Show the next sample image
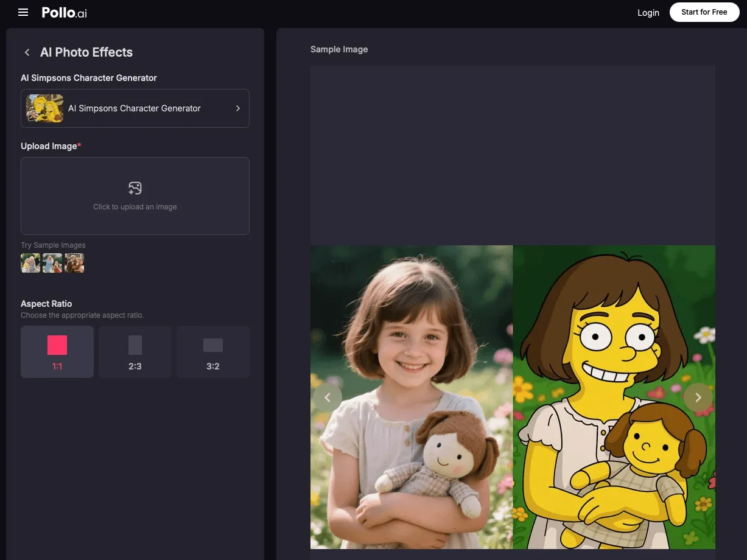The image size is (747, 560). pyautogui.click(x=698, y=397)
